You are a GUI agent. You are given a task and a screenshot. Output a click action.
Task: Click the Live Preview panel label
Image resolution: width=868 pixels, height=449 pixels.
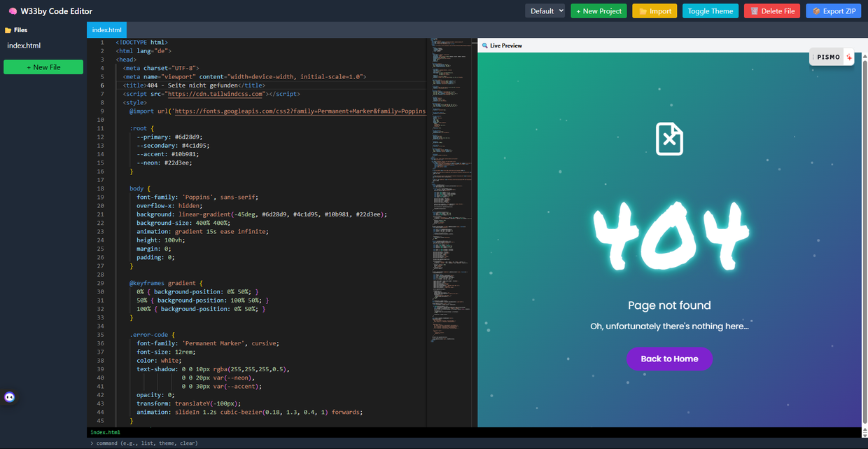[x=505, y=46]
